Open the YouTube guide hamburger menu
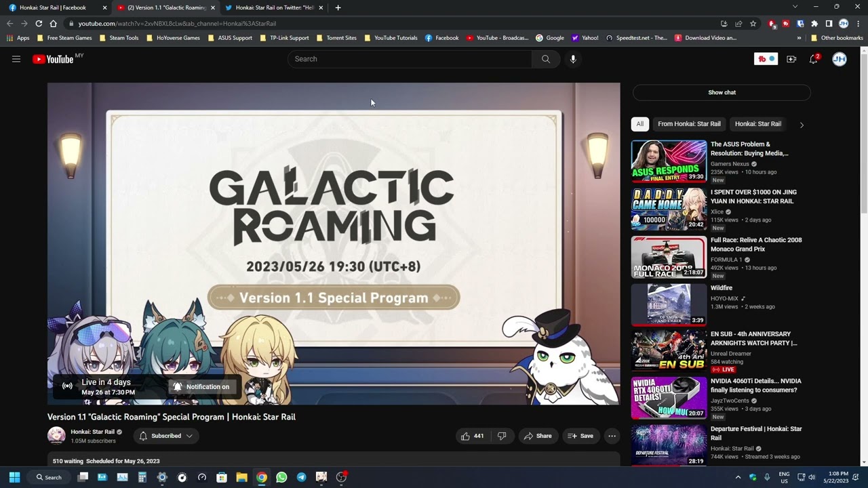Viewport: 868px width, 488px height. coord(16,59)
